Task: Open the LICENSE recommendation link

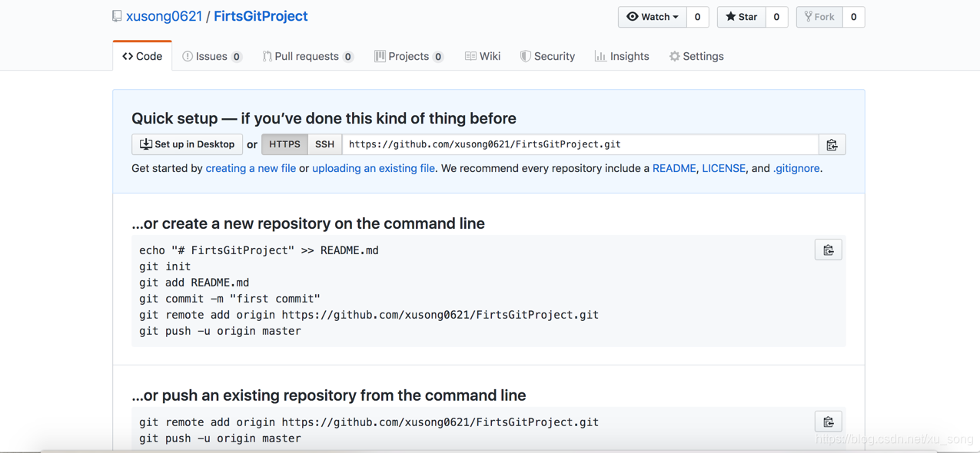Action: (x=723, y=168)
